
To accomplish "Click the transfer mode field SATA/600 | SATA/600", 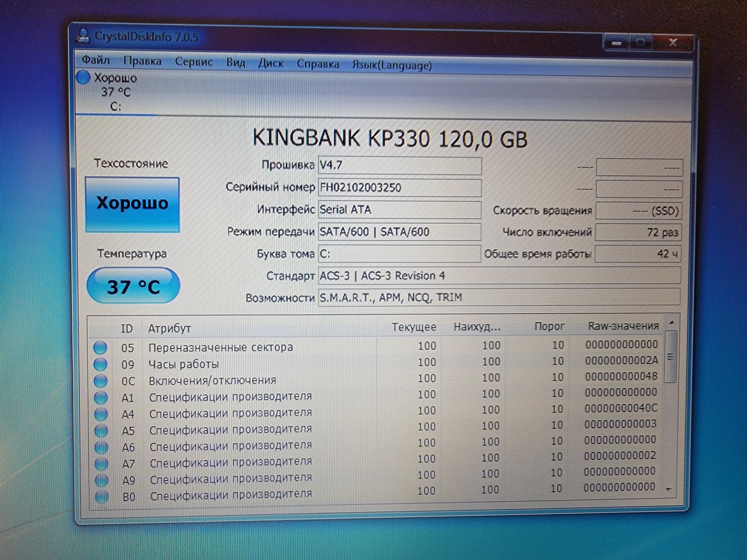I will point(400,232).
